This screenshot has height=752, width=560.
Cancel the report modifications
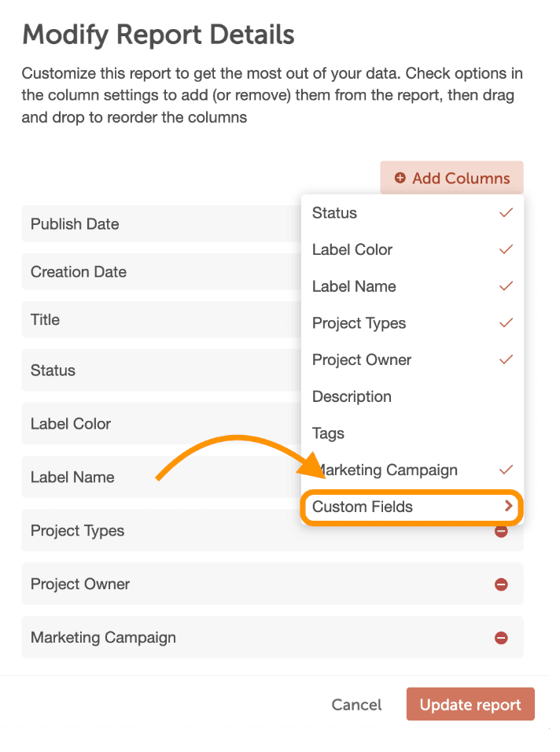(x=356, y=705)
